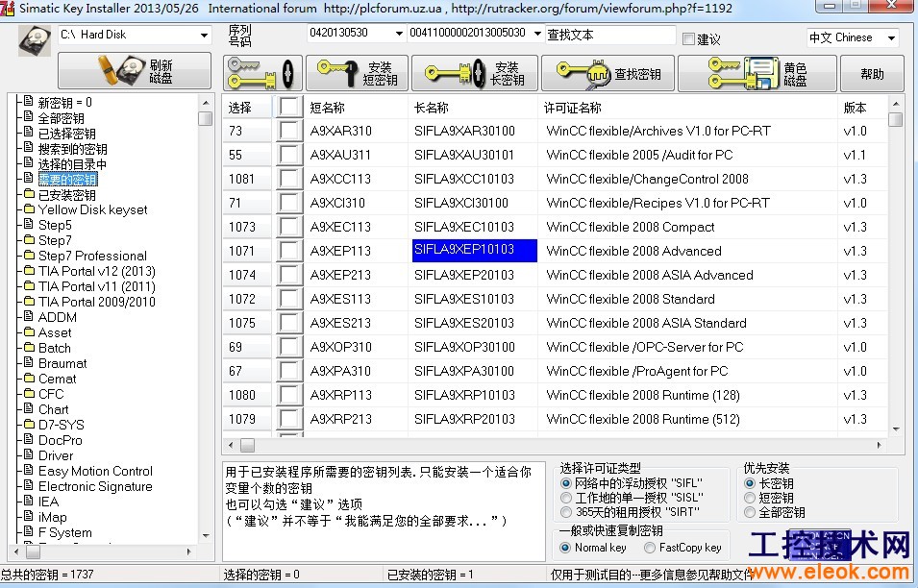Select 长密钥 under priority install
The image size is (918, 588).
[x=750, y=483]
